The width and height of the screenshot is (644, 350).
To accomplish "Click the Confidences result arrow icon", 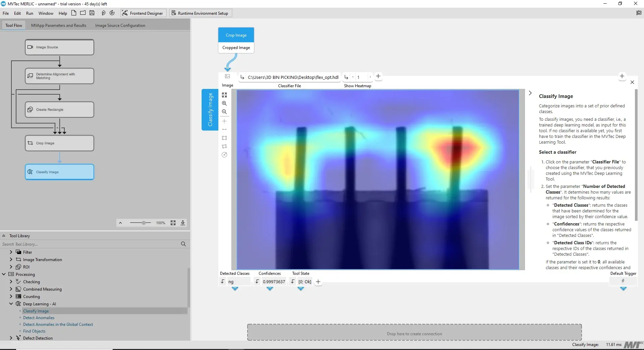I will pos(257,282).
